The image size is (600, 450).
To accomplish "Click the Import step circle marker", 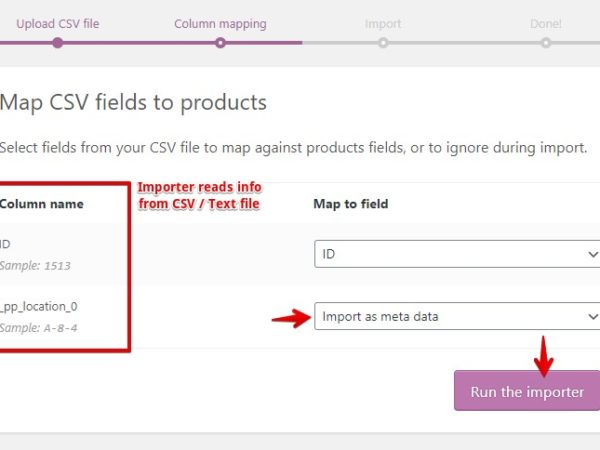I will pyautogui.click(x=383, y=43).
